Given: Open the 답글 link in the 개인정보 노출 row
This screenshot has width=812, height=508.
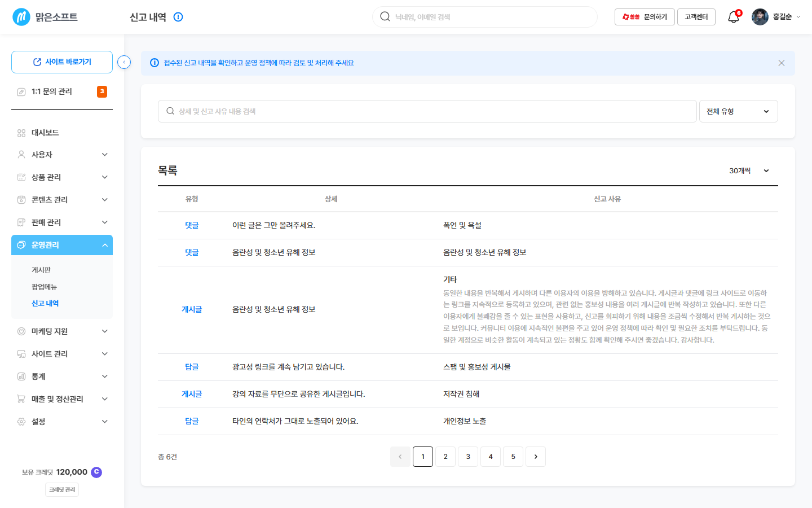Looking at the screenshot, I should click(192, 421).
